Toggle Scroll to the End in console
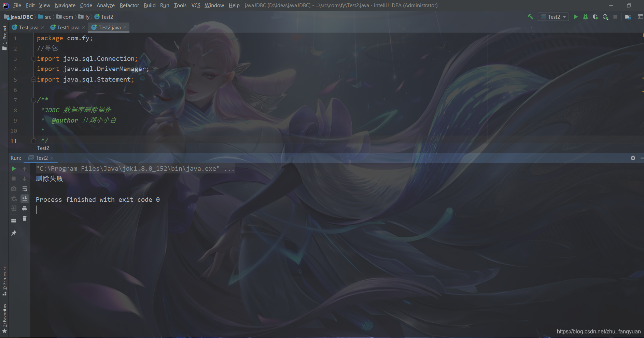644x338 pixels. tap(25, 198)
